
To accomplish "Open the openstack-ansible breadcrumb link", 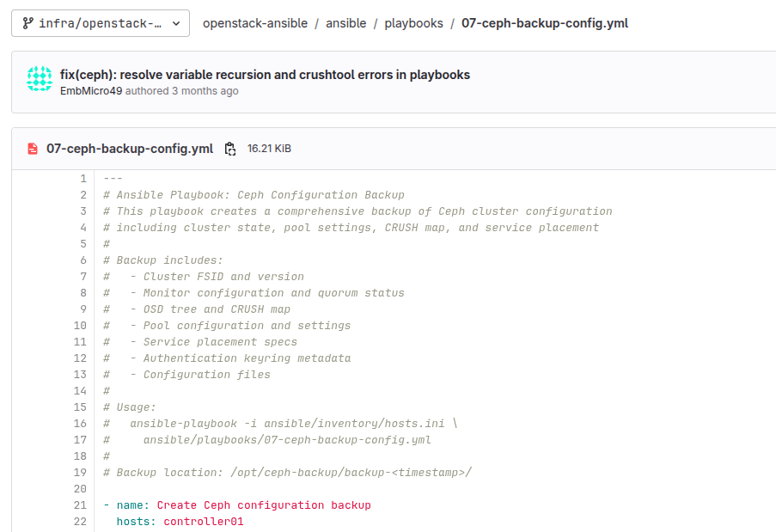I will coord(255,23).
